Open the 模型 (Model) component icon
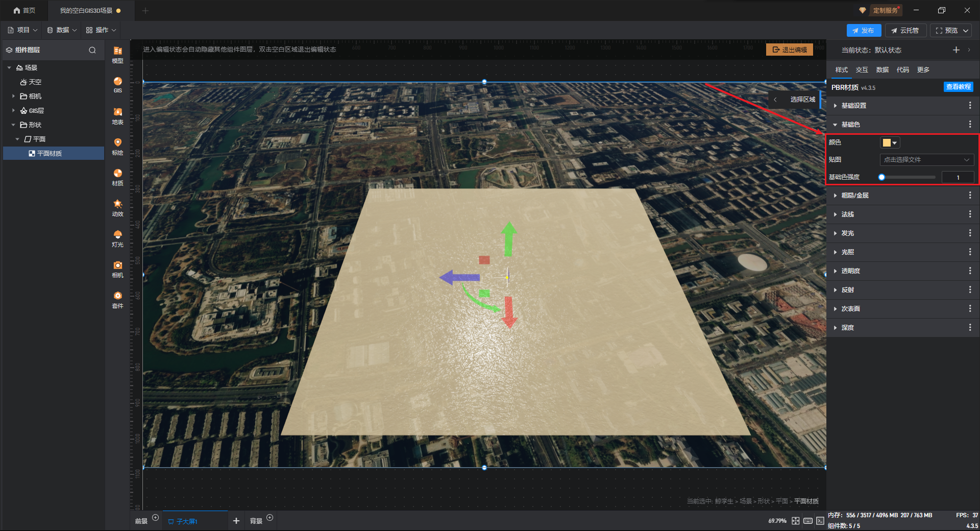 click(117, 54)
